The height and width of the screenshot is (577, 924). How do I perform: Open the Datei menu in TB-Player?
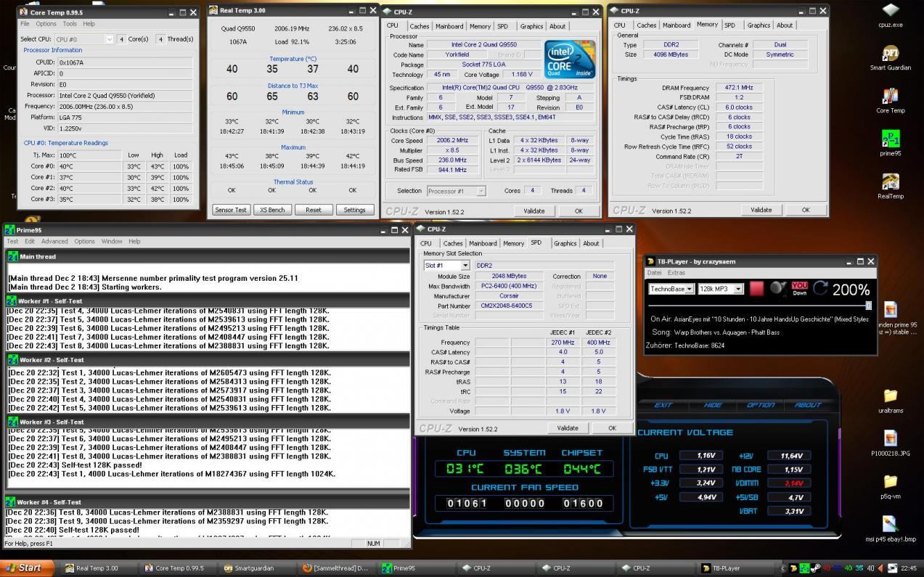tap(654, 273)
